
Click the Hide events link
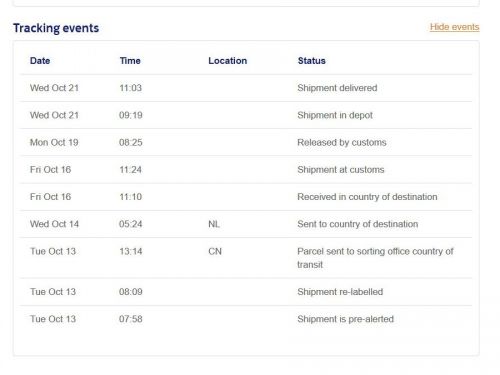(454, 27)
